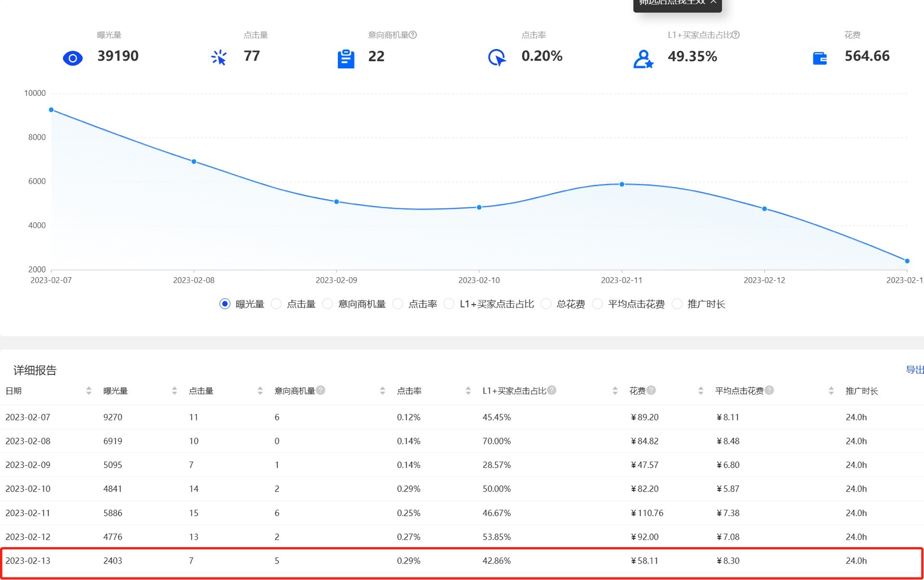Click chart data point for 2023-02-11
924x580 pixels.
coord(622,184)
